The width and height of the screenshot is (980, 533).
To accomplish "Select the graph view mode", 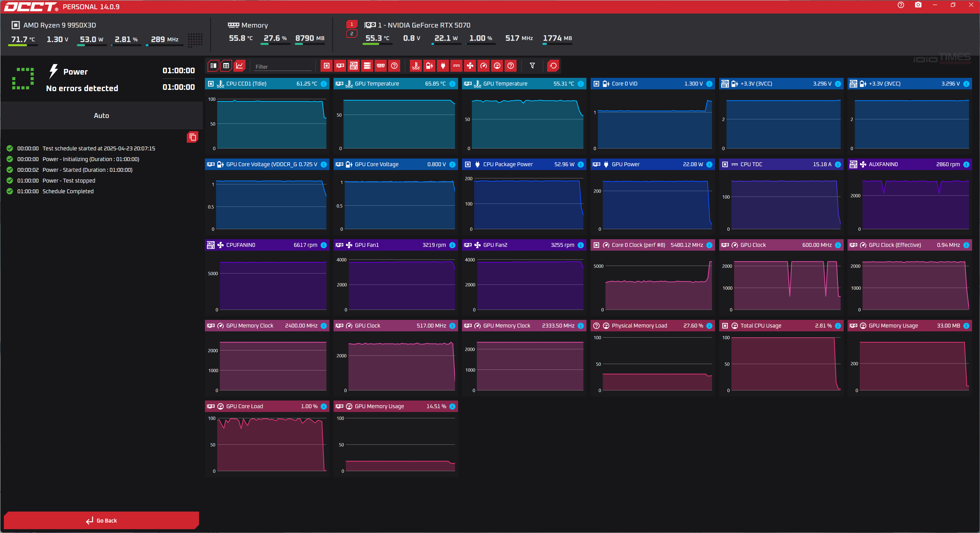I will click(240, 66).
